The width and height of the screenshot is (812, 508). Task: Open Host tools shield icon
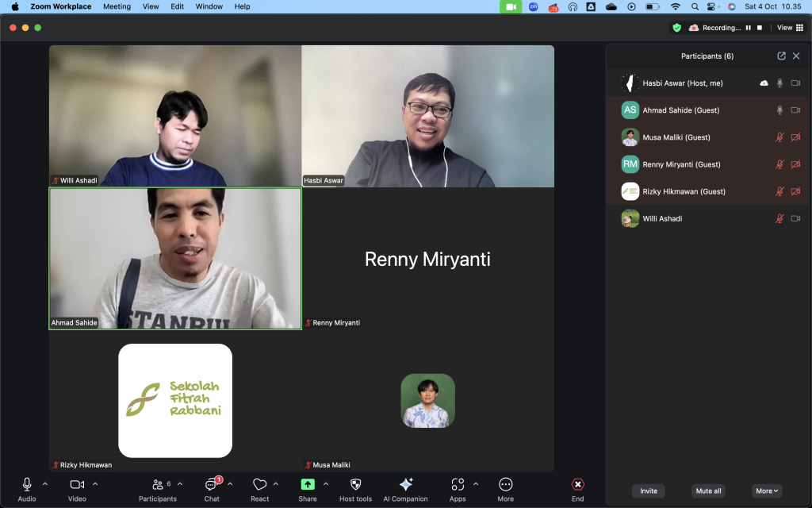pos(355,485)
